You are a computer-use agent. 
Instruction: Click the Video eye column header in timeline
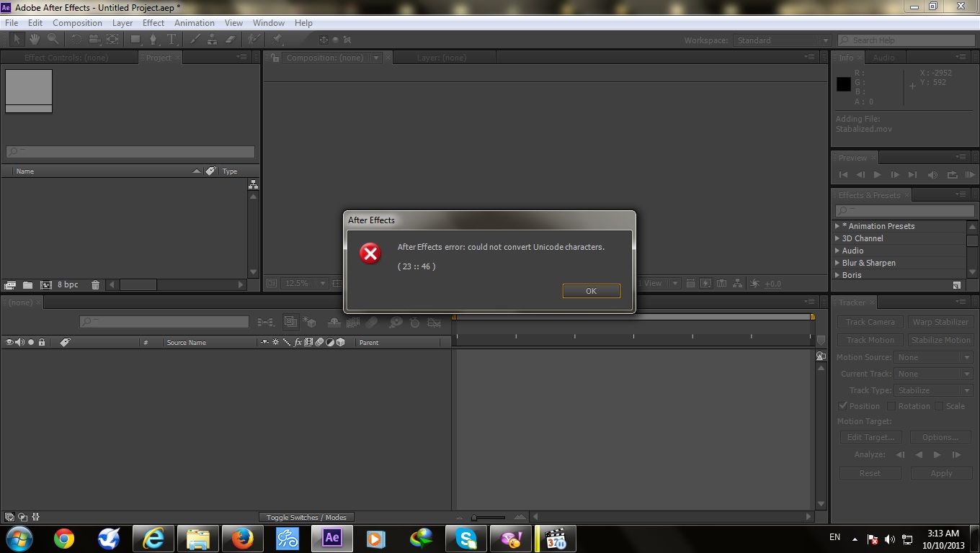point(9,343)
